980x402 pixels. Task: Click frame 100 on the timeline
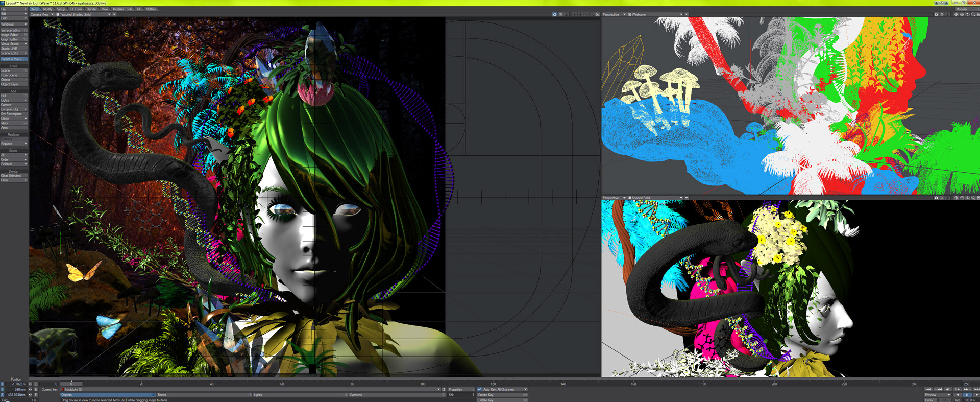click(x=423, y=384)
